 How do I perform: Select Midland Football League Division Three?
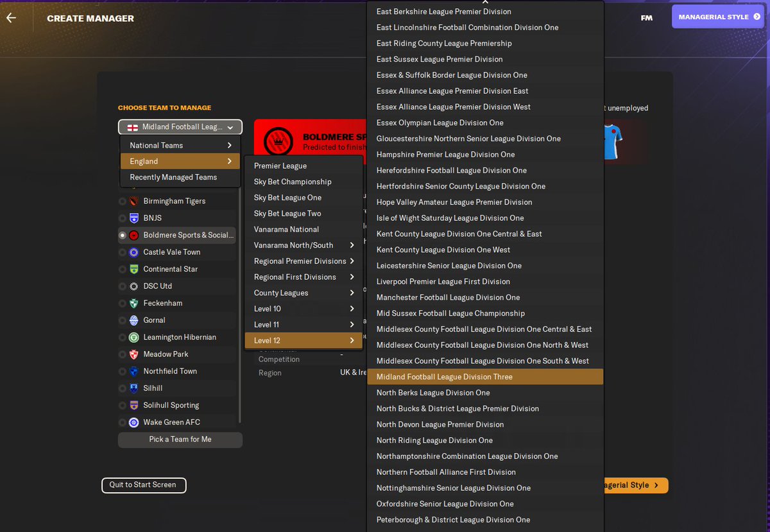click(485, 377)
